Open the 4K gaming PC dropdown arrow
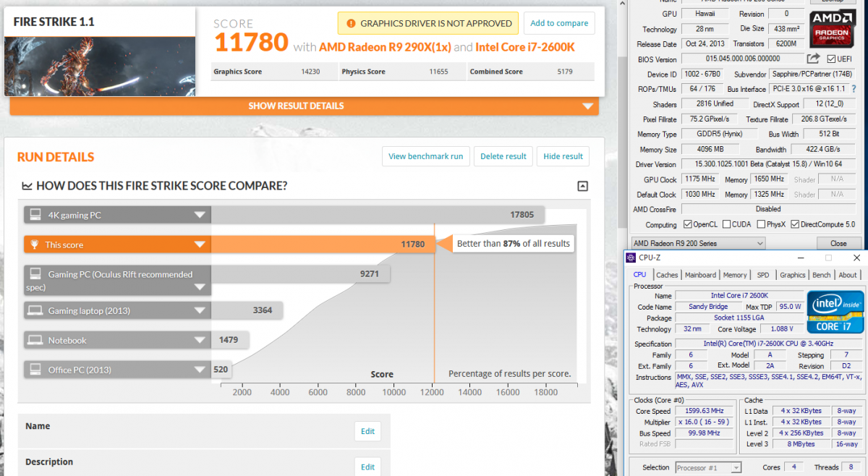The width and height of the screenshot is (868, 476). 200,215
